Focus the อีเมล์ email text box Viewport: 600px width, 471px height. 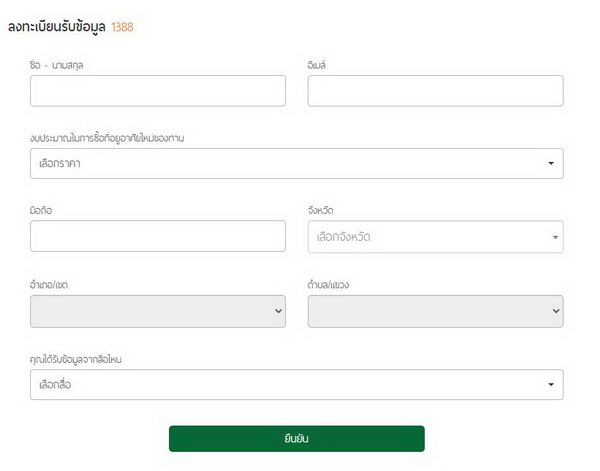point(435,91)
